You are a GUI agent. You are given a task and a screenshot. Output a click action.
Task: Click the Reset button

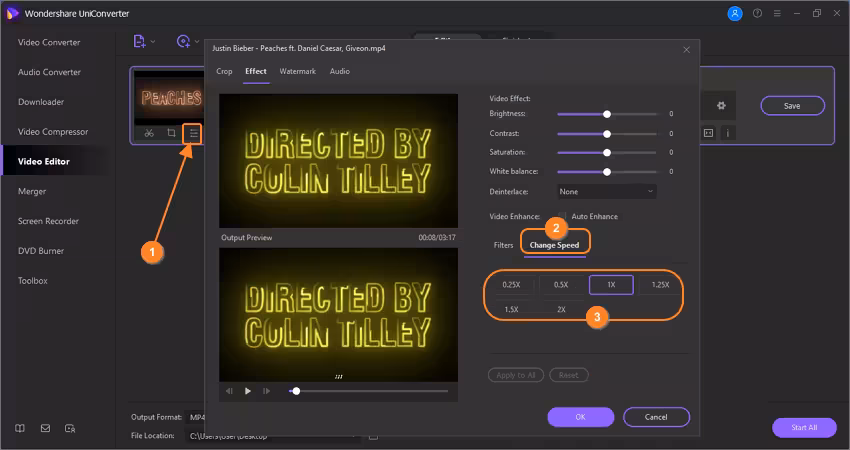pyautogui.click(x=569, y=375)
